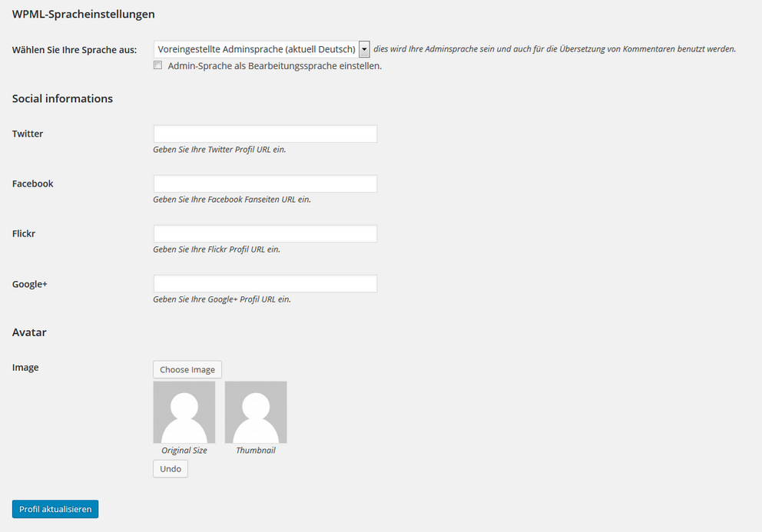The height and width of the screenshot is (532, 762).
Task: Click the Admin-Sprache als Bearbeitungssprache label text
Action: pyautogui.click(x=275, y=66)
